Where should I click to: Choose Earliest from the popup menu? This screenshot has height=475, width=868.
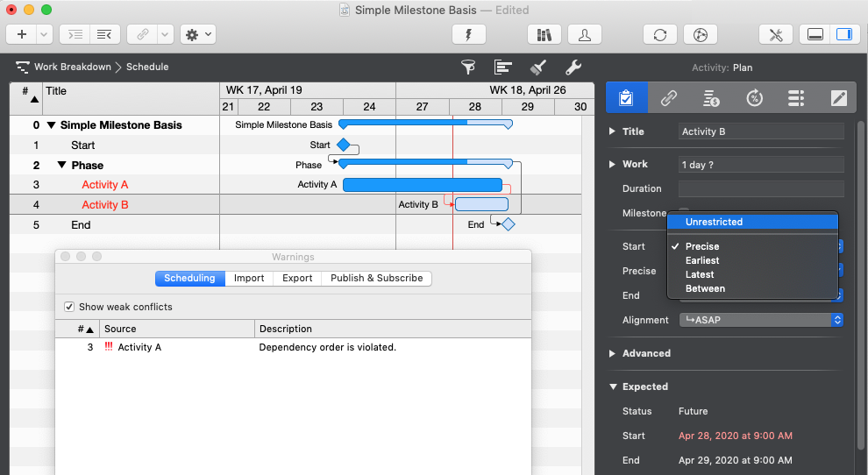(x=702, y=260)
